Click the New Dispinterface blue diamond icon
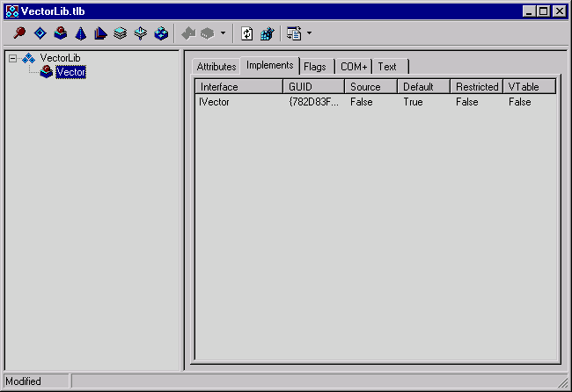 click(x=40, y=33)
